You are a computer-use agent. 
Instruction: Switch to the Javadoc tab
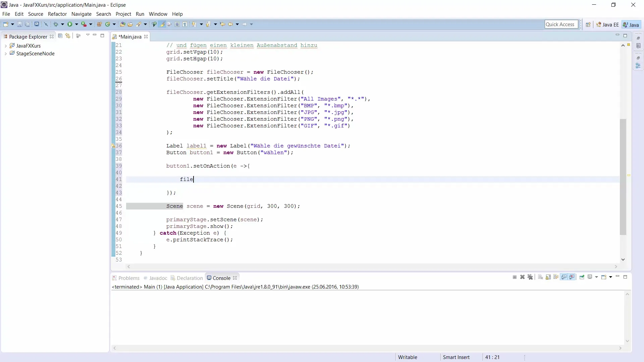155,278
